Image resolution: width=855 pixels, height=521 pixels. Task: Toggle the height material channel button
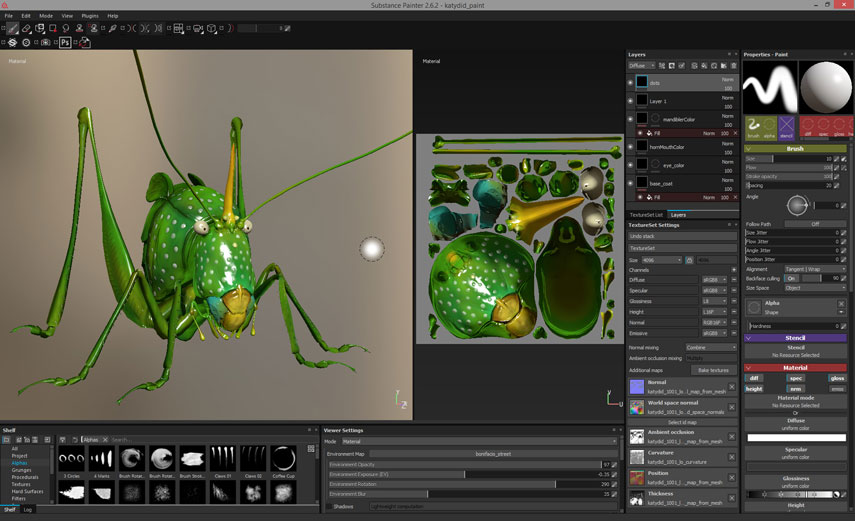tap(754, 389)
